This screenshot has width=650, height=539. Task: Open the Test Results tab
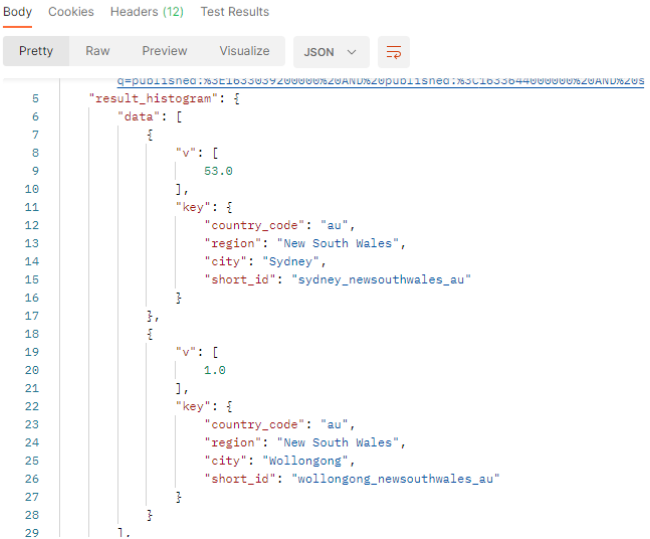(x=235, y=12)
